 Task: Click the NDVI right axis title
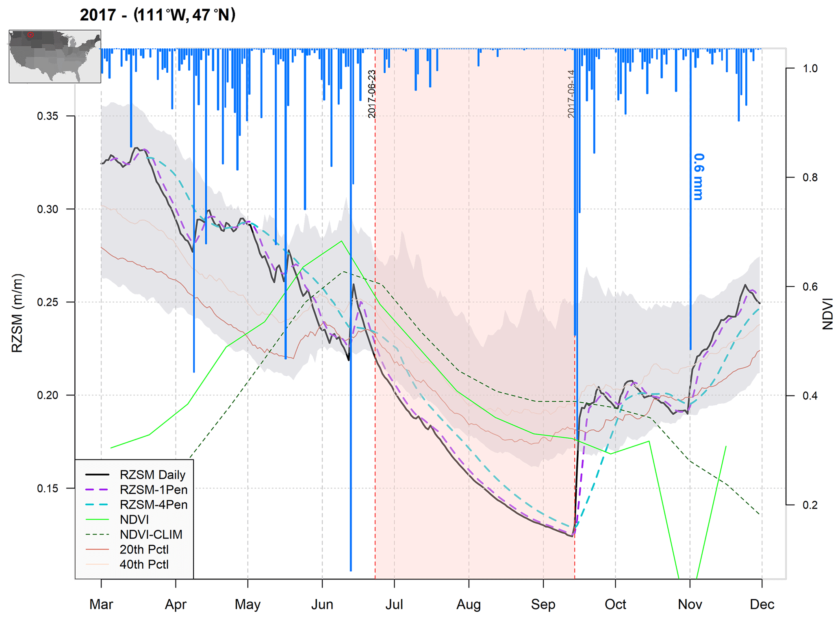827,314
